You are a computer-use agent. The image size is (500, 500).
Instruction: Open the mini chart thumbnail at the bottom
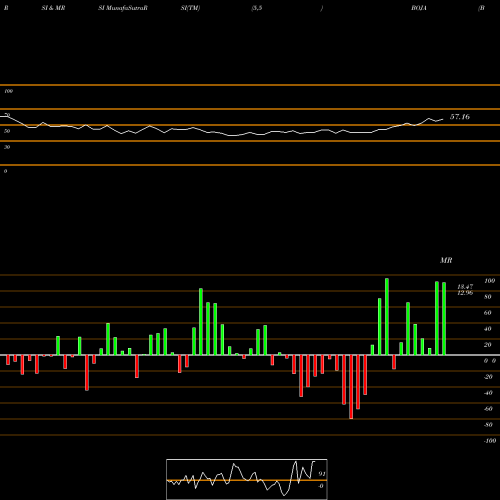247,479
